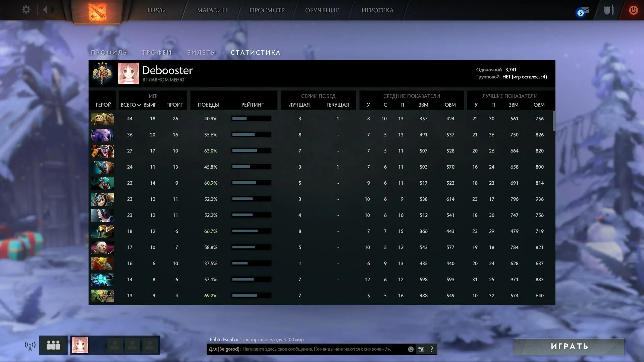Click the ИГРАТЬ play button

(x=569, y=347)
